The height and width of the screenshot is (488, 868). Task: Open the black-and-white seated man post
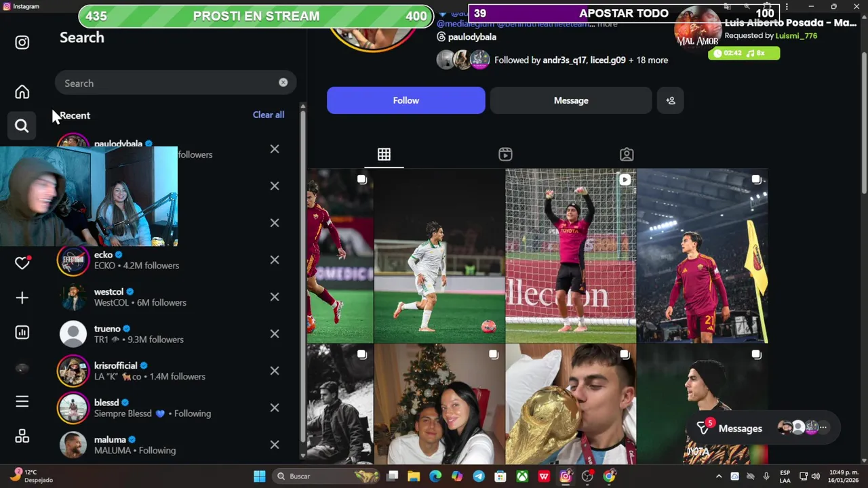(x=340, y=404)
